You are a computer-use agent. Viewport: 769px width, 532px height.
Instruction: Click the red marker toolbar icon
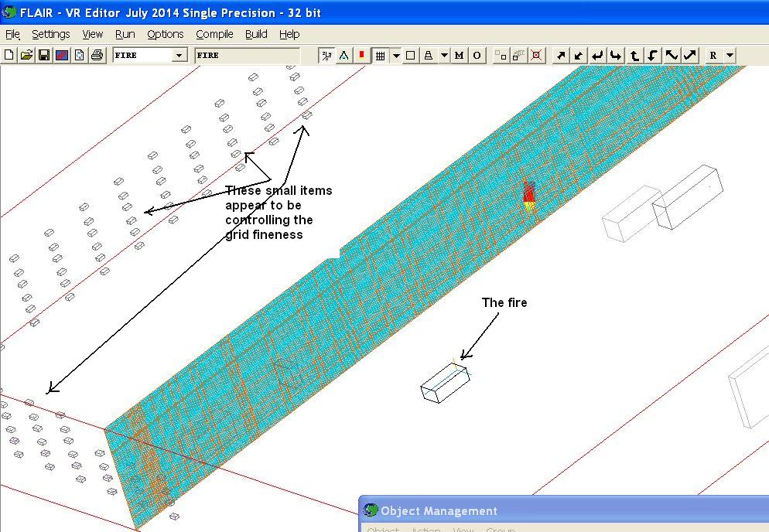click(361, 55)
